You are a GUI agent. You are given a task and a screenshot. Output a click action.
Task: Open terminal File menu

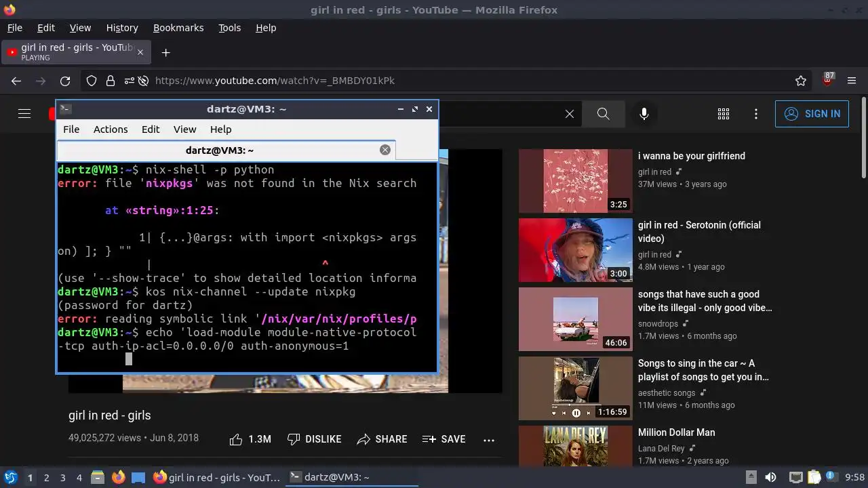71,129
